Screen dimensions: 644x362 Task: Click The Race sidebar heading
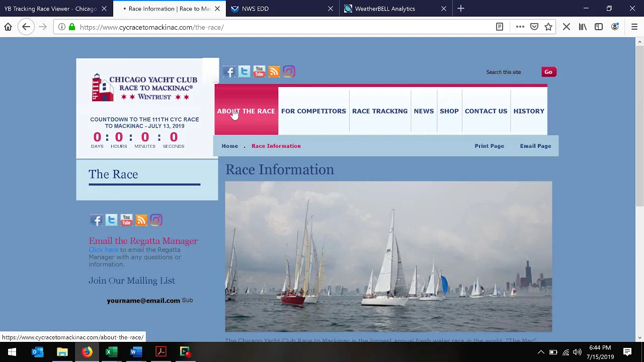[113, 174]
